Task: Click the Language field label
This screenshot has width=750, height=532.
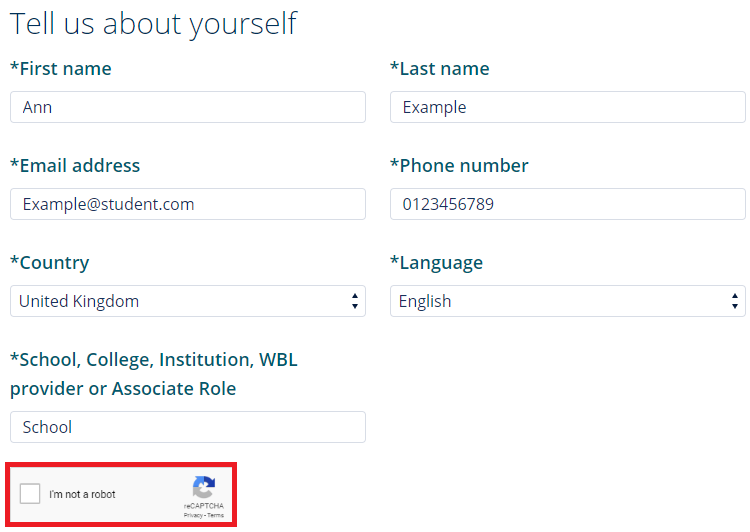Action: (436, 263)
